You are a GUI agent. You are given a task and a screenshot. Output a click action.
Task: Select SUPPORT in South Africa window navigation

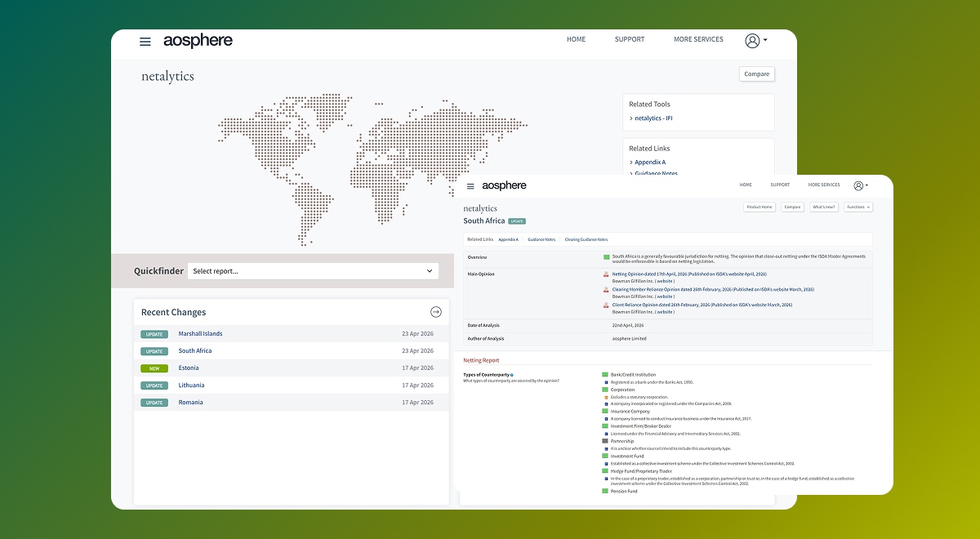[x=780, y=185]
